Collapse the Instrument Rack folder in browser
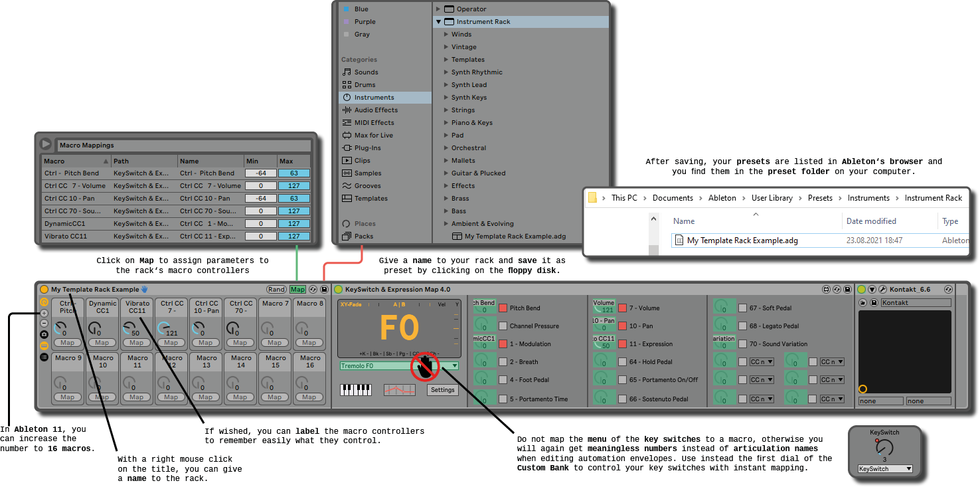Viewport: 980px width, 487px height. tap(437, 21)
